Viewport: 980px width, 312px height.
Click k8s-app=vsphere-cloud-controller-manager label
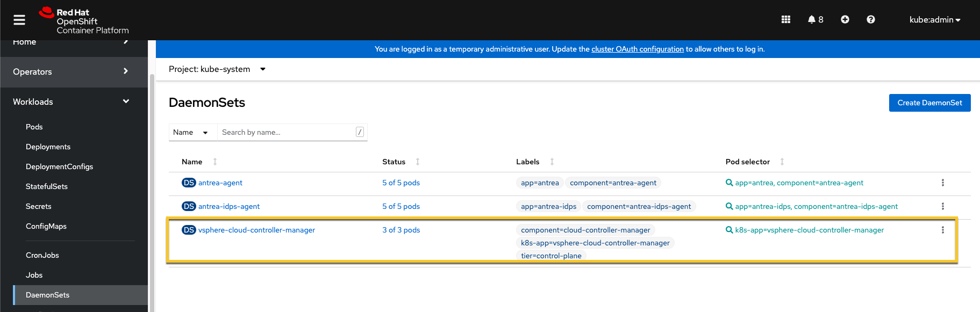click(595, 243)
